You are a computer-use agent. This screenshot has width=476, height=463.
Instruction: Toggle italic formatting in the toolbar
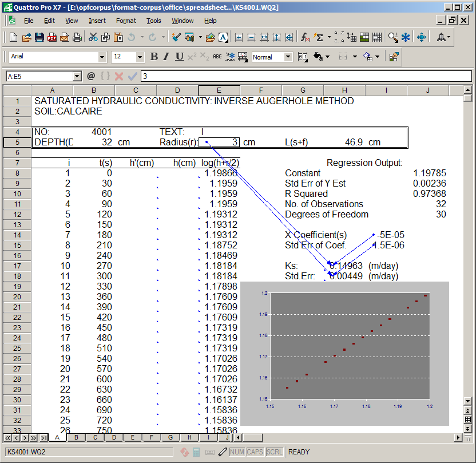[x=165, y=57]
